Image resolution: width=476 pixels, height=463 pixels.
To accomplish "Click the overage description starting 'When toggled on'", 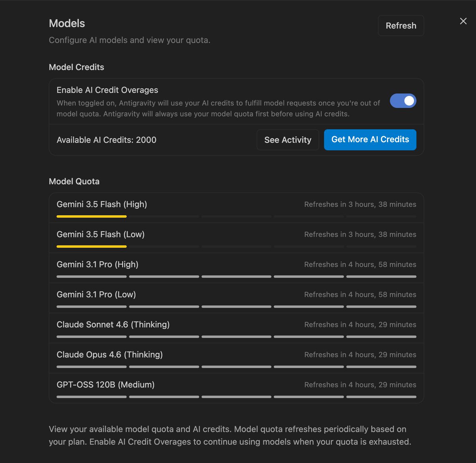I will tap(218, 109).
